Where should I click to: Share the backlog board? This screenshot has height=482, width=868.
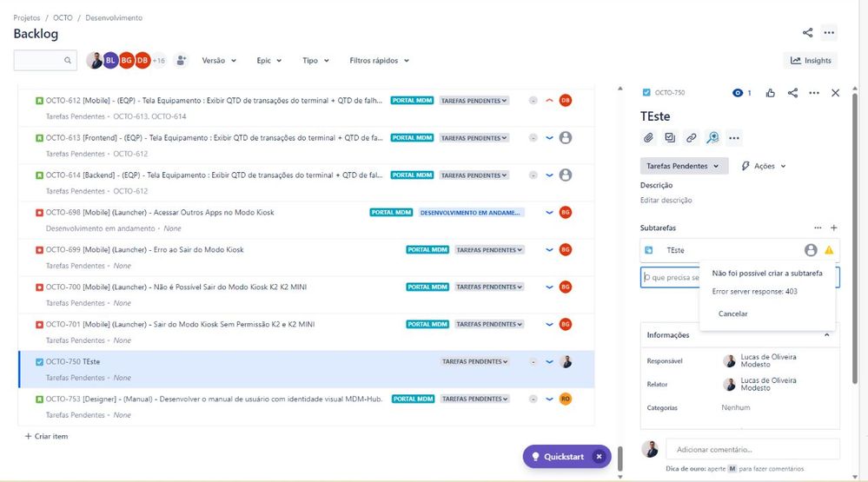pos(808,33)
